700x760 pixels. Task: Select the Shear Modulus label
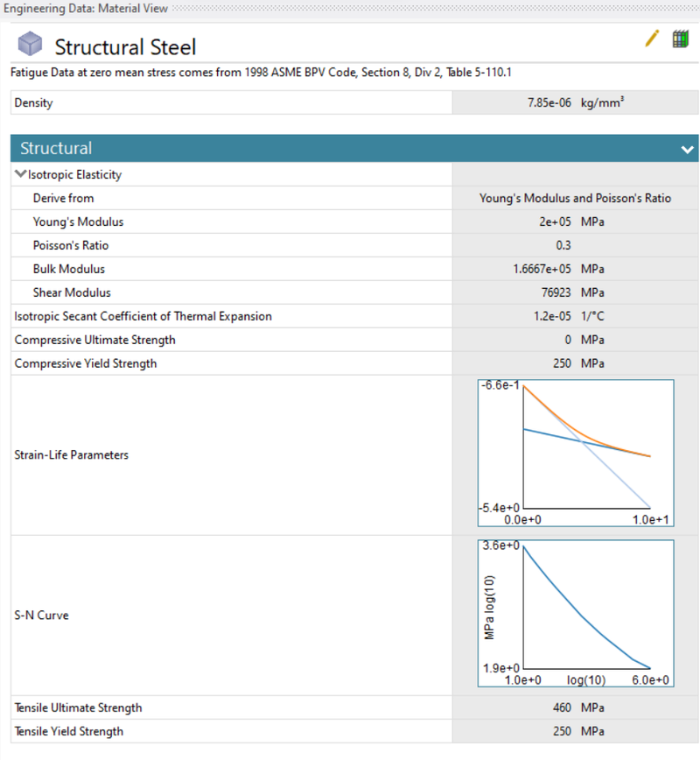click(x=72, y=292)
